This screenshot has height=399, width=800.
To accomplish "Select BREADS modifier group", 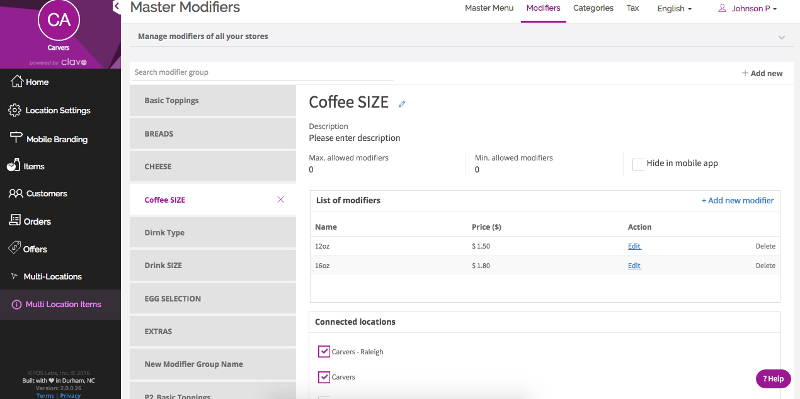I will [x=213, y=134].
